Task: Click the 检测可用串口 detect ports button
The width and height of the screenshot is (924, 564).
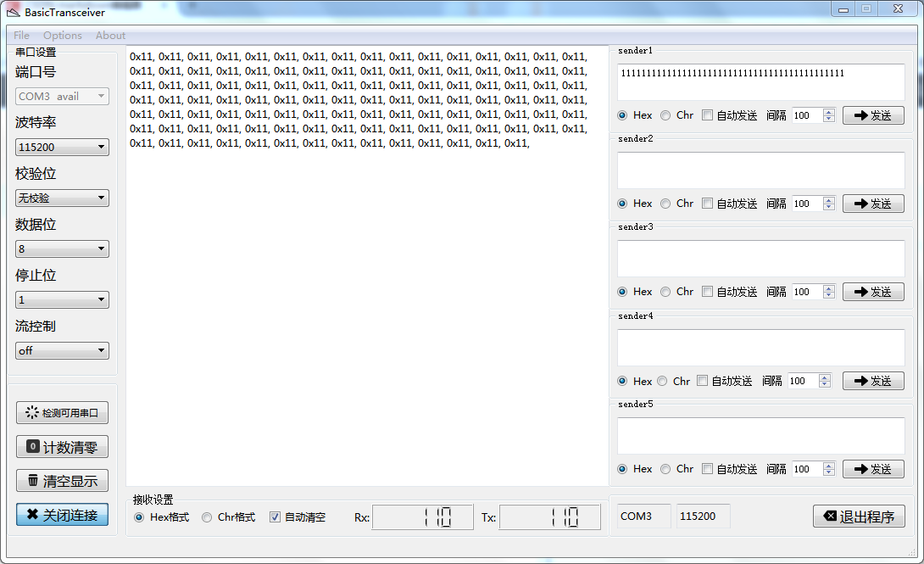Action: 62,412
